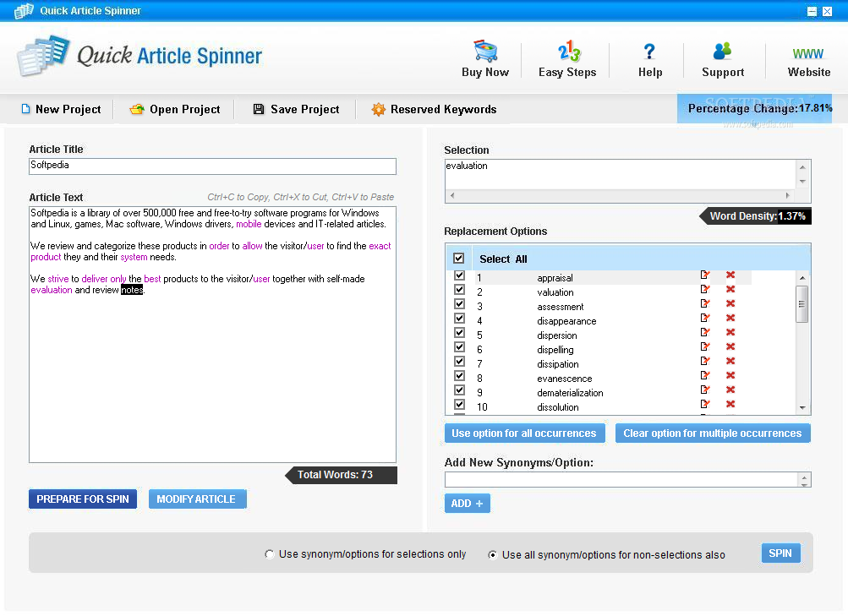Delete synonym 'dematerialization'
Image resolution: width=848 pixels, height=616 pixels.
(730, 389)
